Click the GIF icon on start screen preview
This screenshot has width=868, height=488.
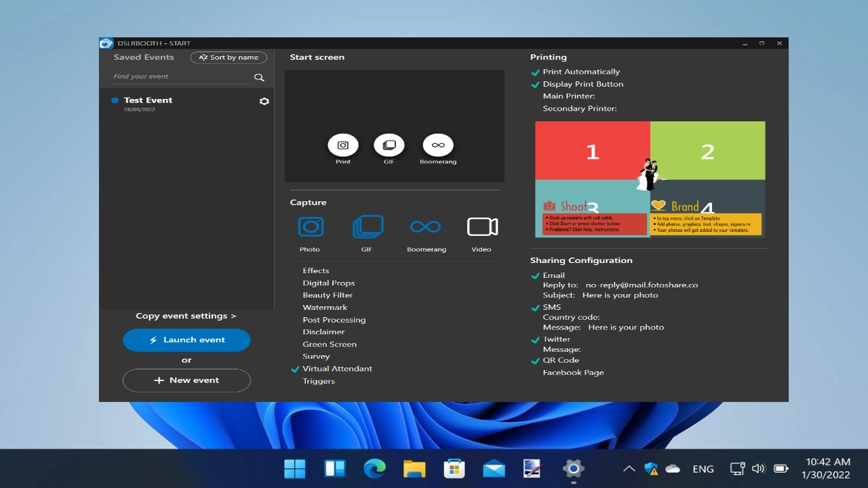point(389,145)
